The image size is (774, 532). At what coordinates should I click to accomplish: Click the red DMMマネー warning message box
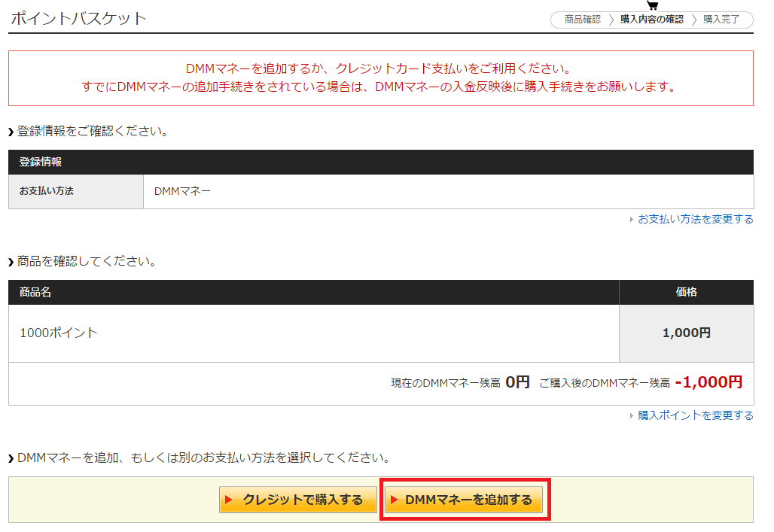pyautogui.click(x=380, y=78)
